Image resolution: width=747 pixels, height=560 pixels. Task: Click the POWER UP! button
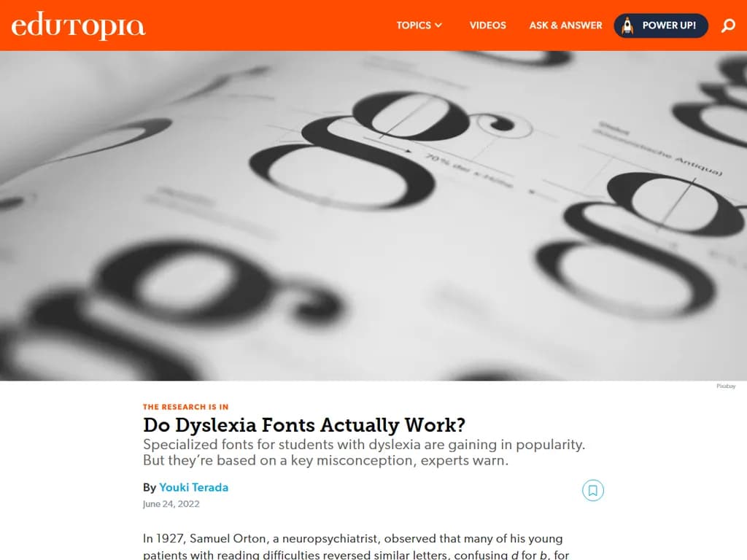click(660, 25)
